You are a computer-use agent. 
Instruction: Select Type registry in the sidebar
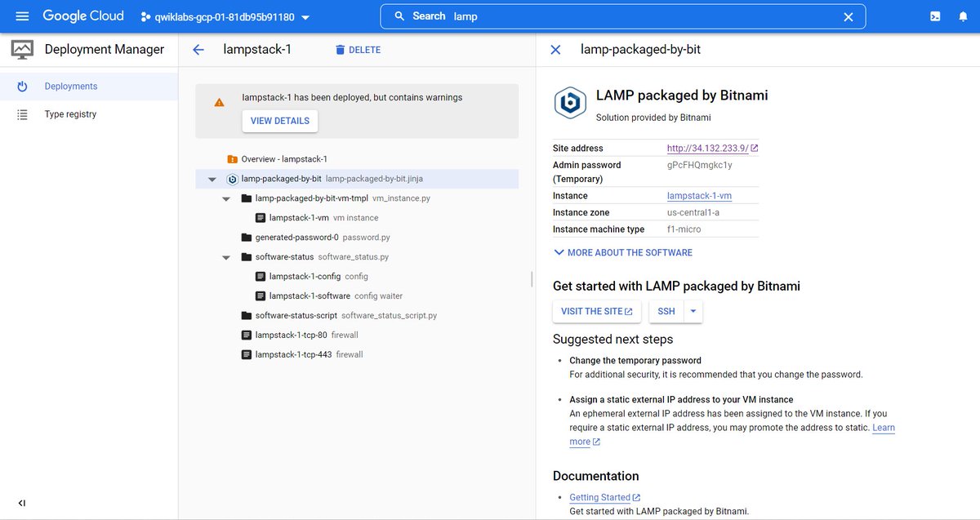89,114
